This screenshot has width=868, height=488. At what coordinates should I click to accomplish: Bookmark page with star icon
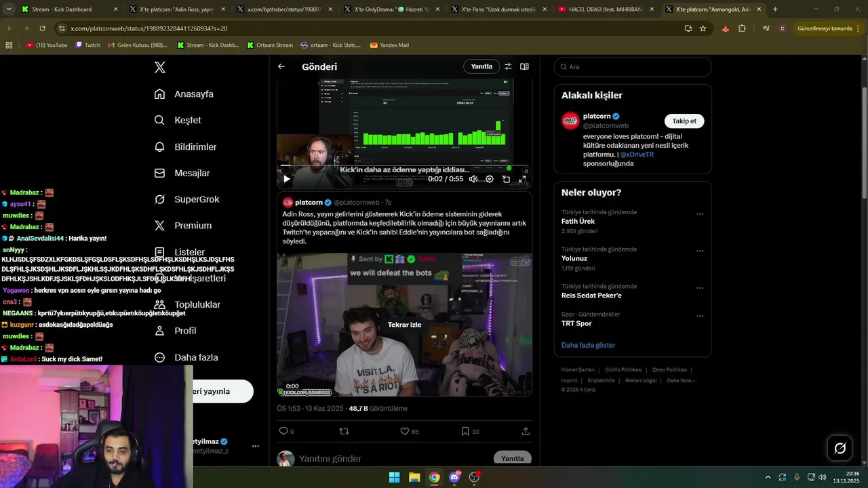[703, 28]
